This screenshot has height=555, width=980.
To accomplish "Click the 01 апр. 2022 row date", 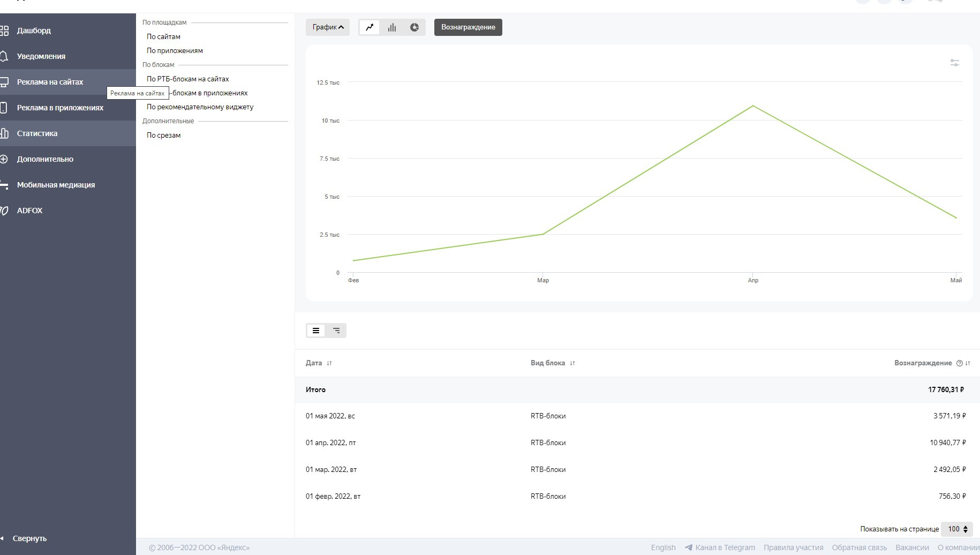I will coord(330,442).
